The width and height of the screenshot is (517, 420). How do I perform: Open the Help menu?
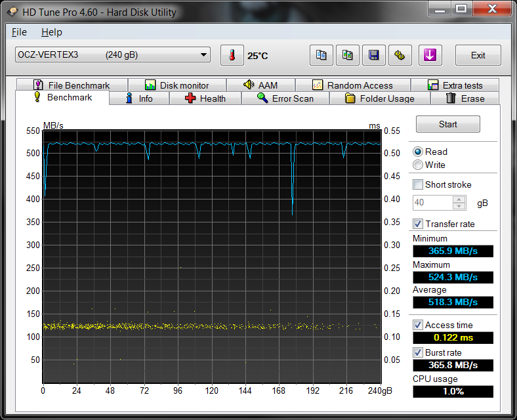[x=51, y=32]
